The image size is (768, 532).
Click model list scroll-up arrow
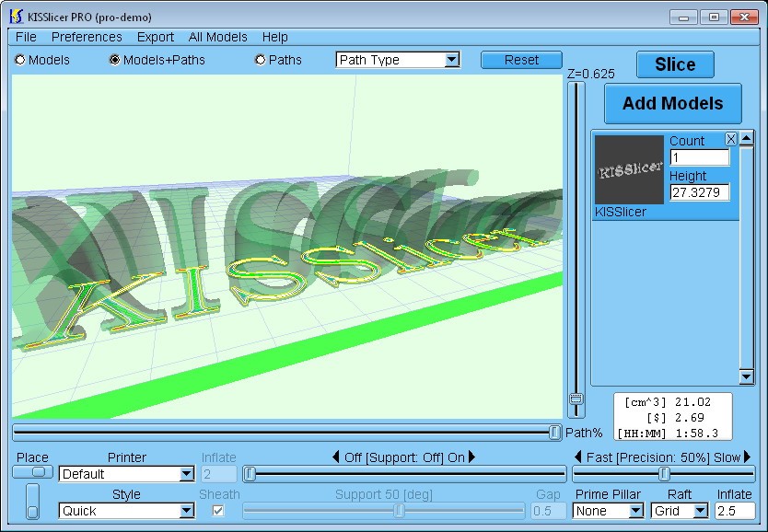(x=747, y=139)
